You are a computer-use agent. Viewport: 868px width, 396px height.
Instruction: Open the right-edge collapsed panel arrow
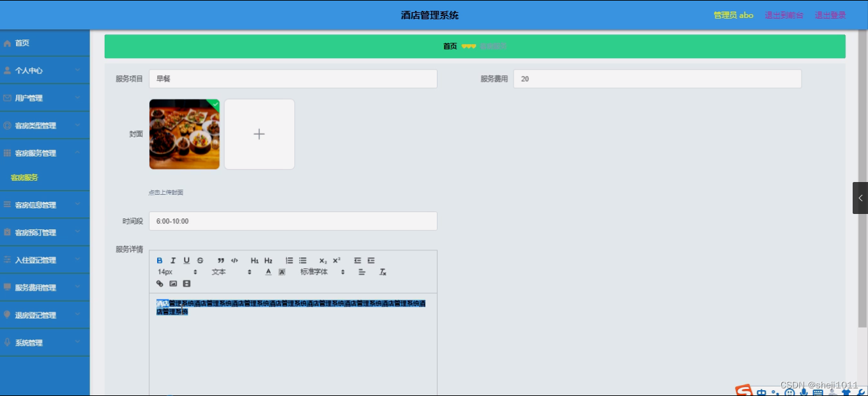[x=860, y=198]
